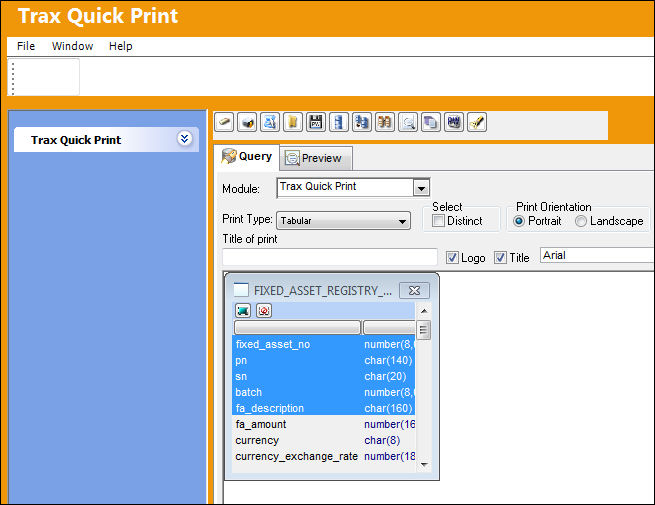Click the printer toolbar icon
Image resolution: width=655 pixels, height=505 pixels.
click(247, 122)
